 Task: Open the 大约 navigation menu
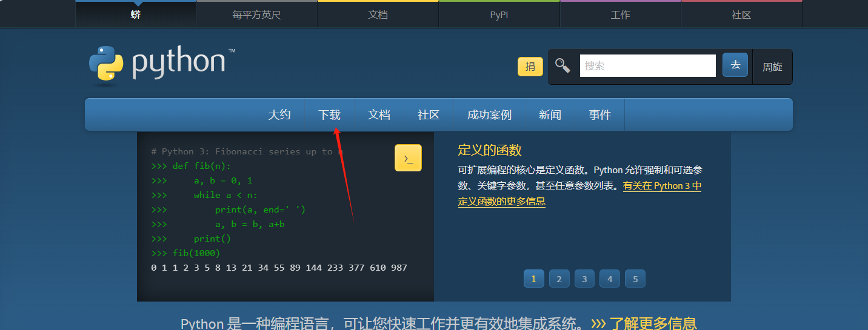click(279, 114)
